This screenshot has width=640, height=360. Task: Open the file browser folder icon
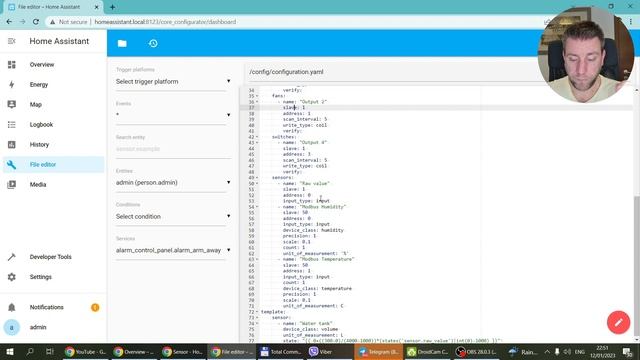122,43
